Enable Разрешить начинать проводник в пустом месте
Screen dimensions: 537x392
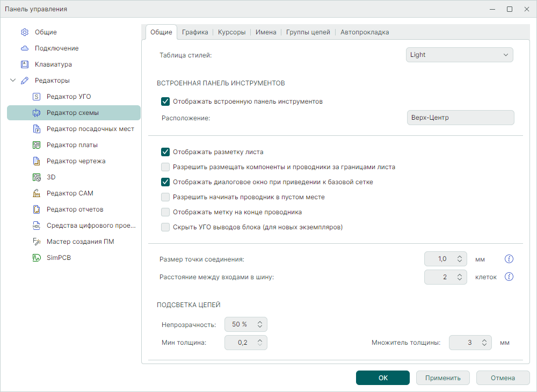[165, 197]
